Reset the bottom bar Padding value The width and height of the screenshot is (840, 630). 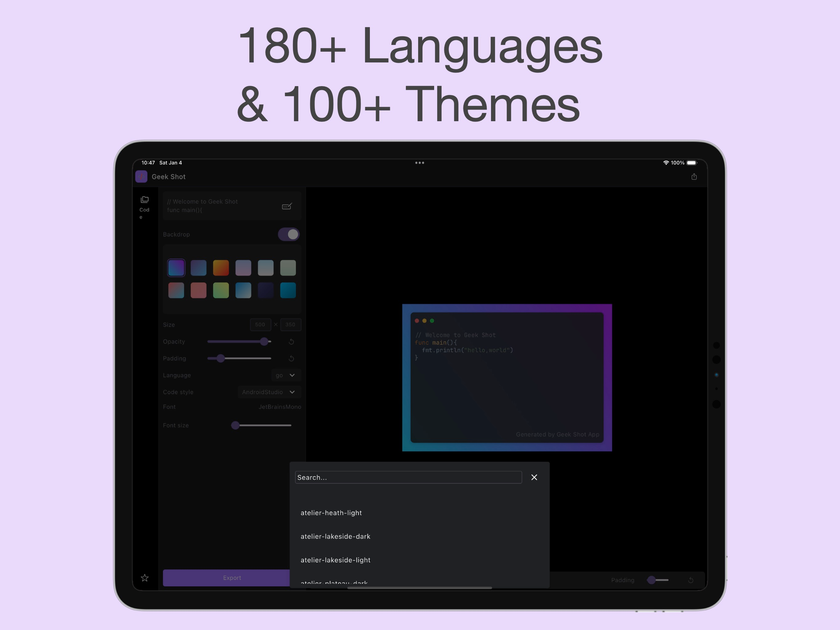tap(691, 580)
